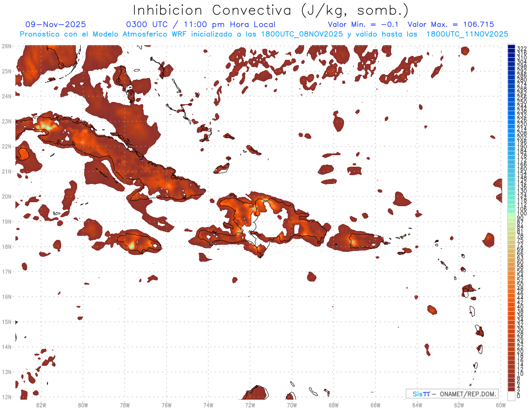532x411 pixels.
Task: Click the '1800UTC_11NOV2025' valid-until time
Action: [x=467, y=34]
